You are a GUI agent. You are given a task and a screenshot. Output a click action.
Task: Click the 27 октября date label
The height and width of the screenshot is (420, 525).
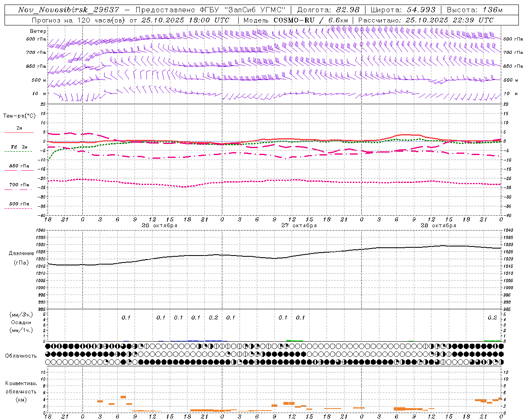coord(299,226)
